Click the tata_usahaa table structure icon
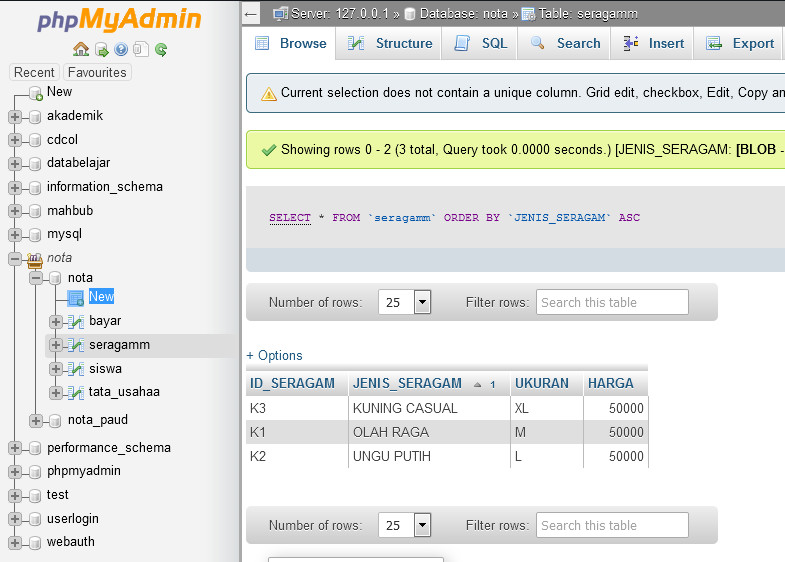 [x=76, y=392]
